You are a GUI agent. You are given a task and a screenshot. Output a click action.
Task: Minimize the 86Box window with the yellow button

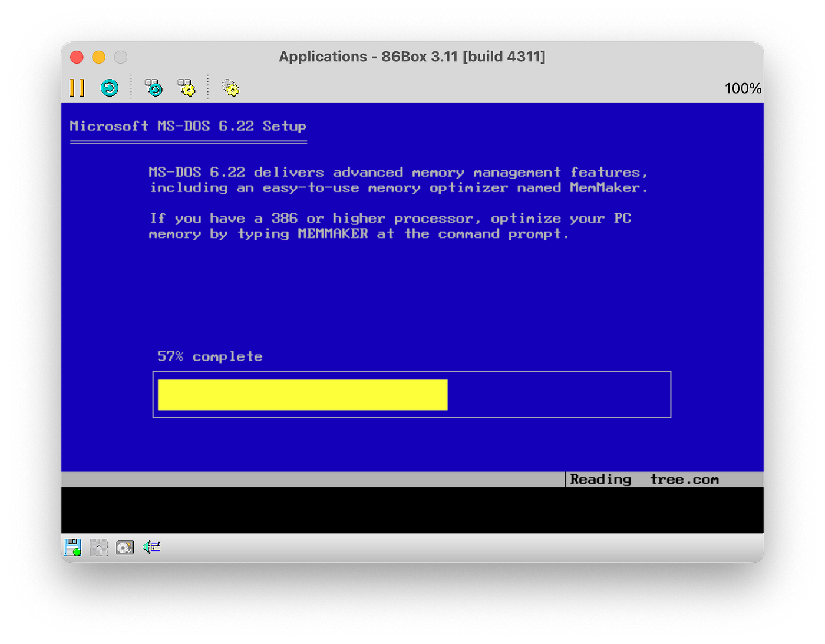[x=98, y=57]
